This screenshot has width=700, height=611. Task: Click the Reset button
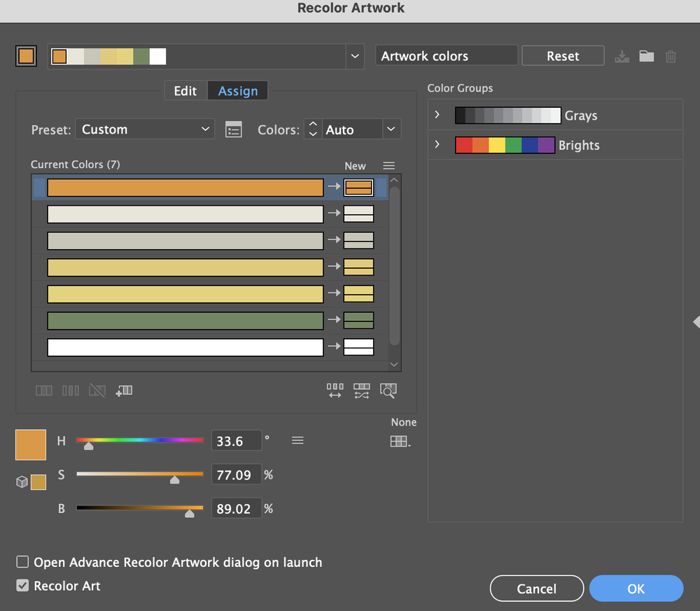point(563,55)
